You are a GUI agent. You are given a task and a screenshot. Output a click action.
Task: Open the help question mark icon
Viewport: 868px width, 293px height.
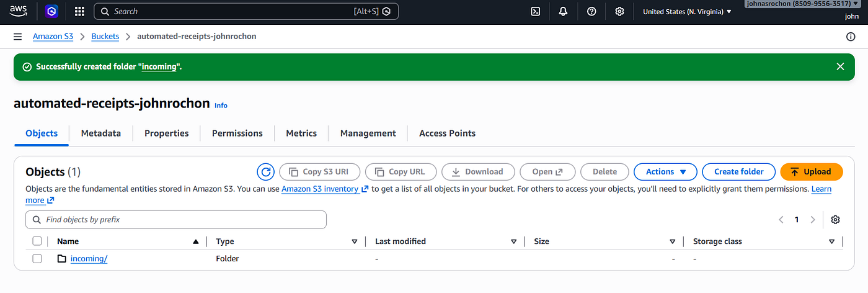click(591, 11)
